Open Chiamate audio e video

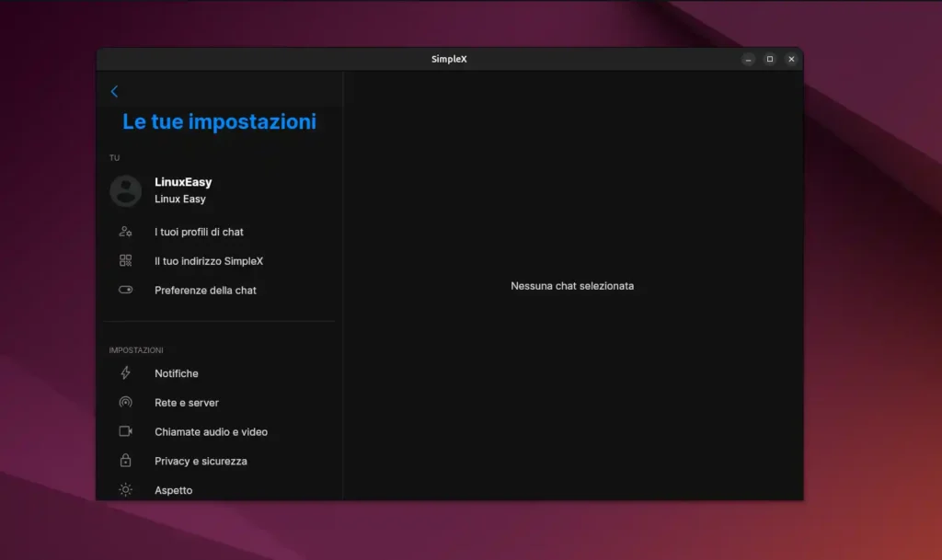pos(211,431)
